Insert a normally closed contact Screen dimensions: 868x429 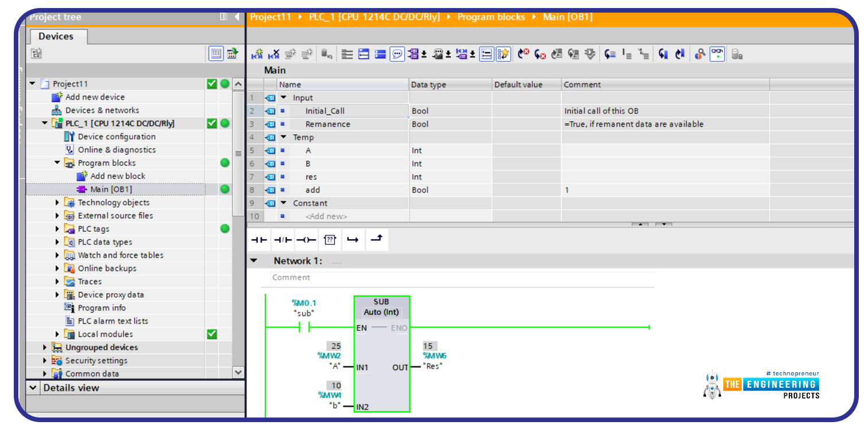[282, 240]
